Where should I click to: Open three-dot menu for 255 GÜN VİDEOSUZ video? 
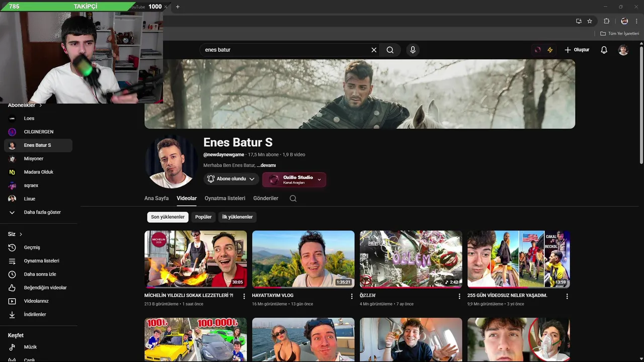[567, 297]
